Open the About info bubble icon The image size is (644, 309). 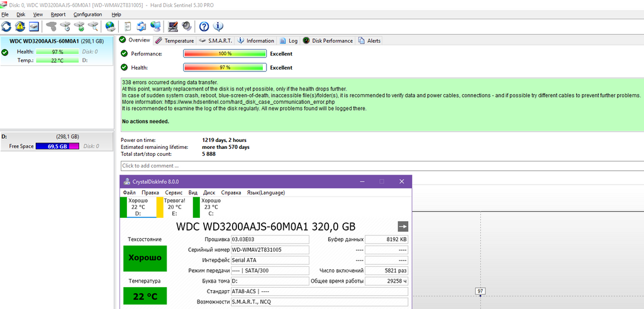[218, 26]
